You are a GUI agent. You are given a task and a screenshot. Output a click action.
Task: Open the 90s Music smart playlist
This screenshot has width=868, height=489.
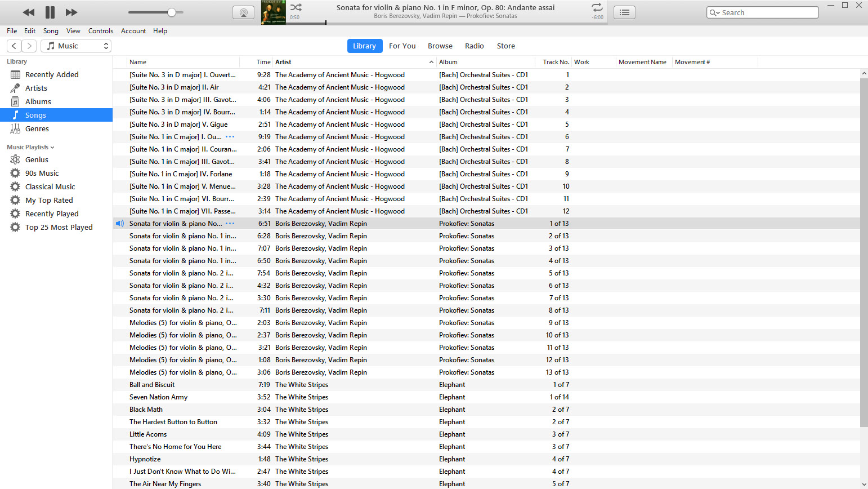pyautogui.click(x=15, y=173)
